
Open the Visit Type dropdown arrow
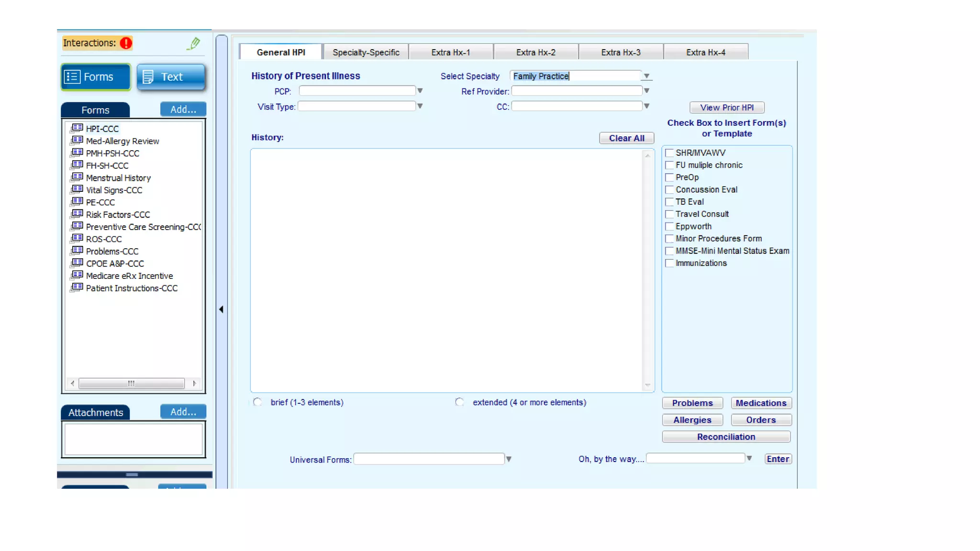coord(420,106)
